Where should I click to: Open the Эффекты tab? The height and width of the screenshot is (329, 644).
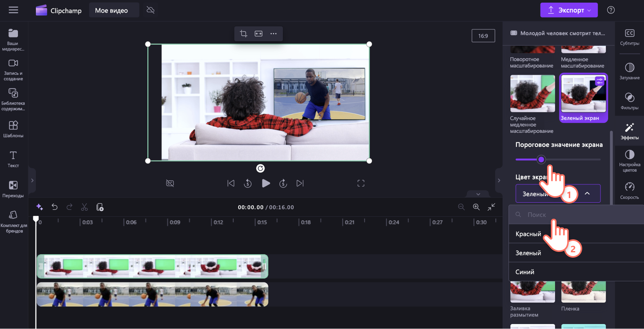tap(629, 131)
